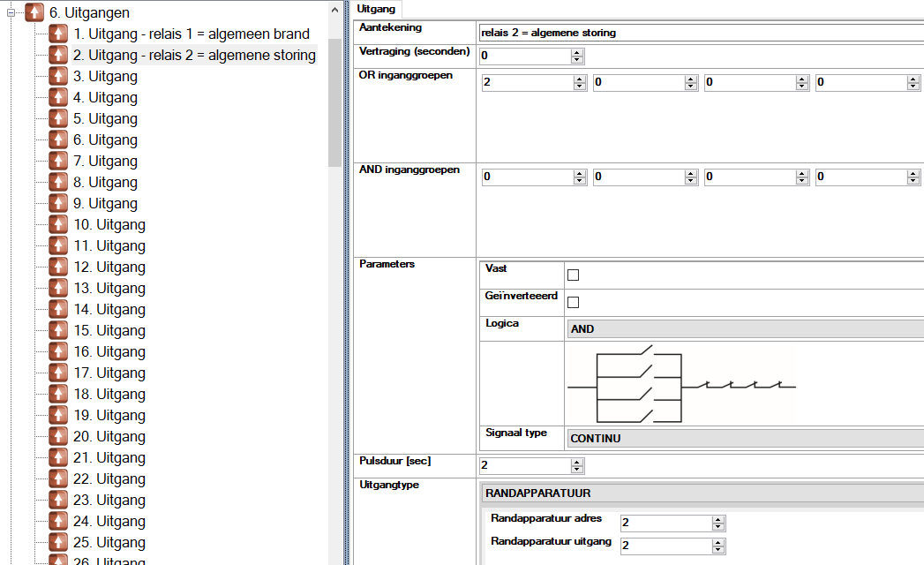The image size is (924, 565).
Task: Increase the Randapparatuur uitgang value
Action: (x=717, y=543)
